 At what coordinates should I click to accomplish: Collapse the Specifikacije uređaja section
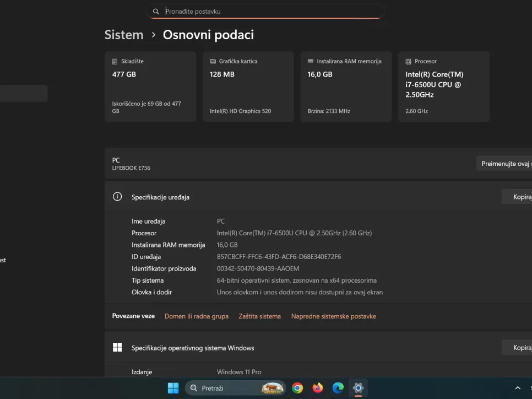[x=318, y=197]
